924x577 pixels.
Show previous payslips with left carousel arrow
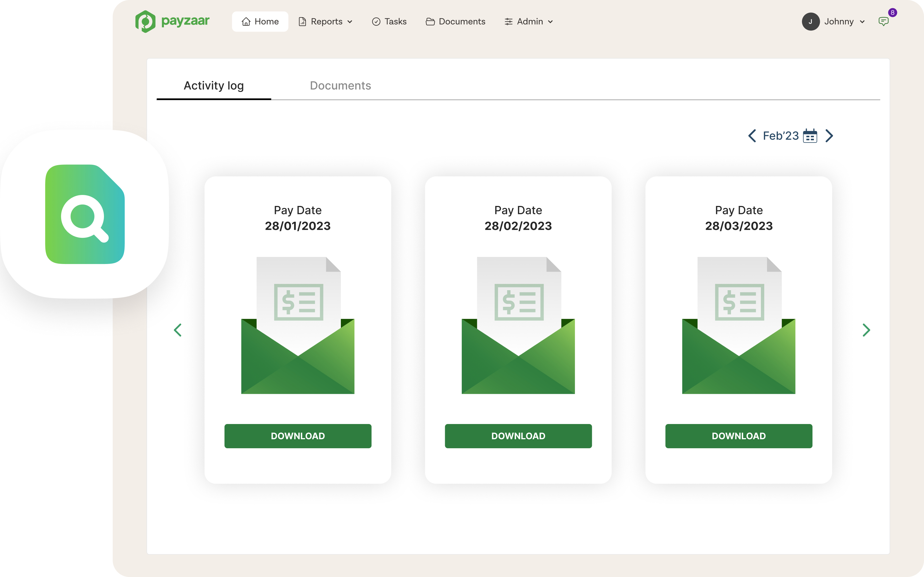(178, 330)
